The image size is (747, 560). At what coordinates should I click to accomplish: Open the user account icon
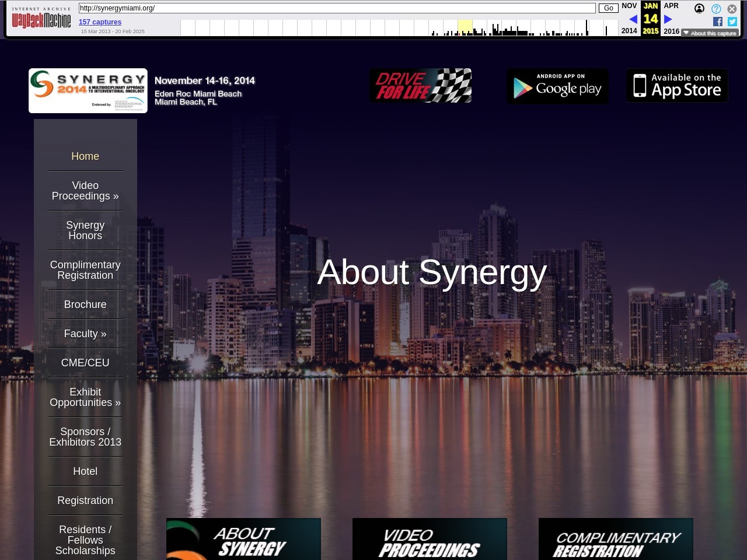point(699,9)
